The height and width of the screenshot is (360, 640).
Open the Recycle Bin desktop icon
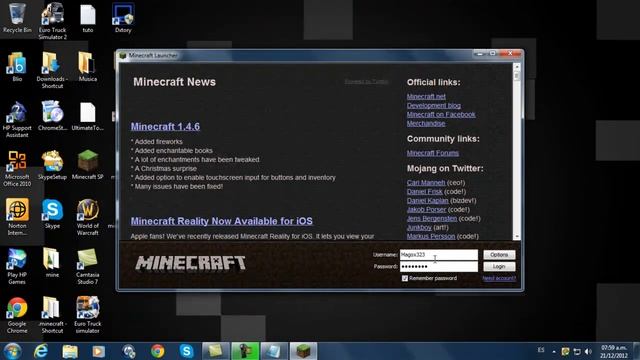coord(17,18)
